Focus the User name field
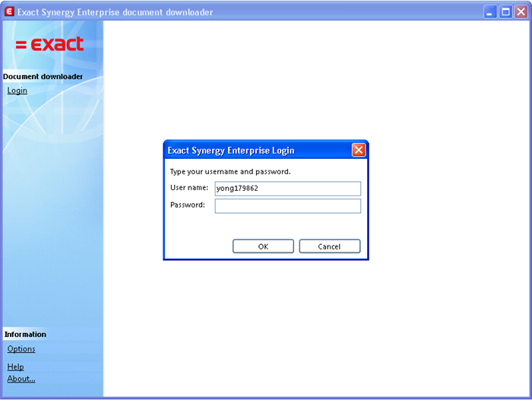 [x=288, y=189]
